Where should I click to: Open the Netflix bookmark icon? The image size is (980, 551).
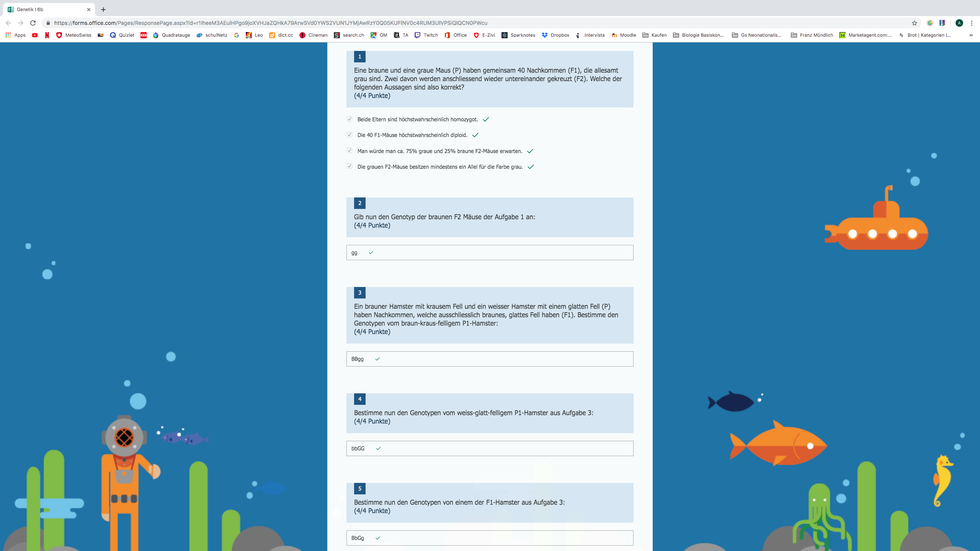(47, 35)
